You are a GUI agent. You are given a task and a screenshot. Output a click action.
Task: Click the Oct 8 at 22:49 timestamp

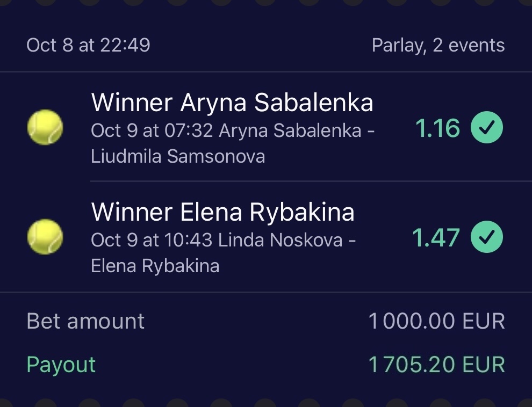(88, 45)
